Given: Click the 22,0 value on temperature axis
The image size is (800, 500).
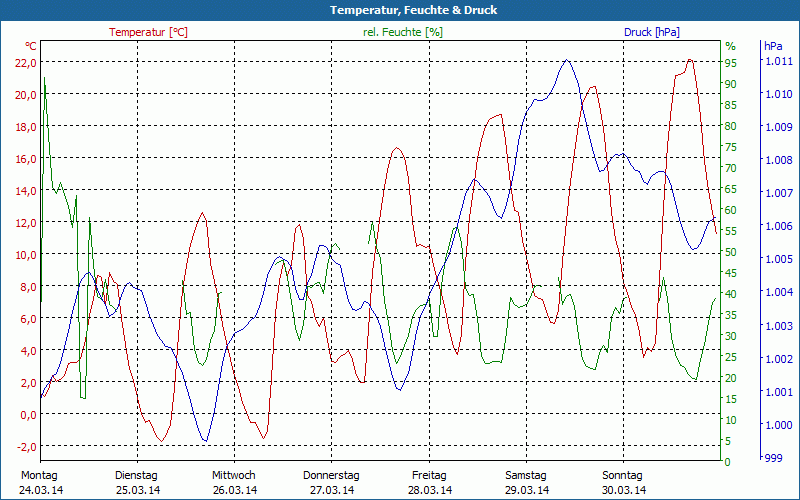Looking at the screenshot, I should click(x=25, y=62).
